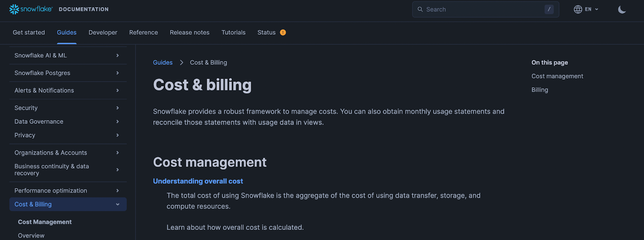This screenshot has height=240, width=644.
Task: Toggle dark mode with moon icon
Action: [622, 9]
